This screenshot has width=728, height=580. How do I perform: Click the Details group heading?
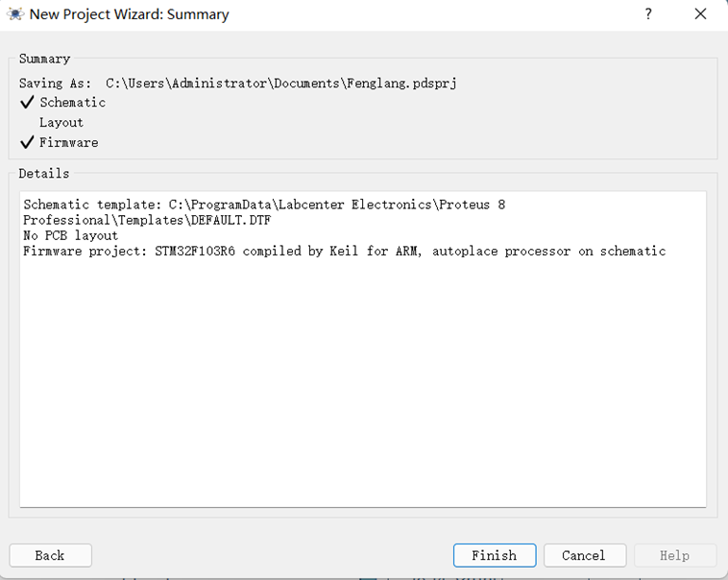coord(44,174)
